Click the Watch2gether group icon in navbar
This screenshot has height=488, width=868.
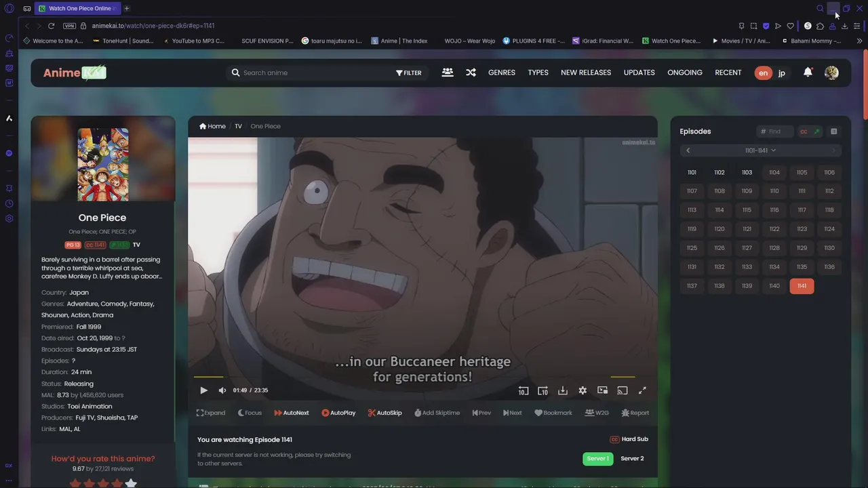click(448, 73)
